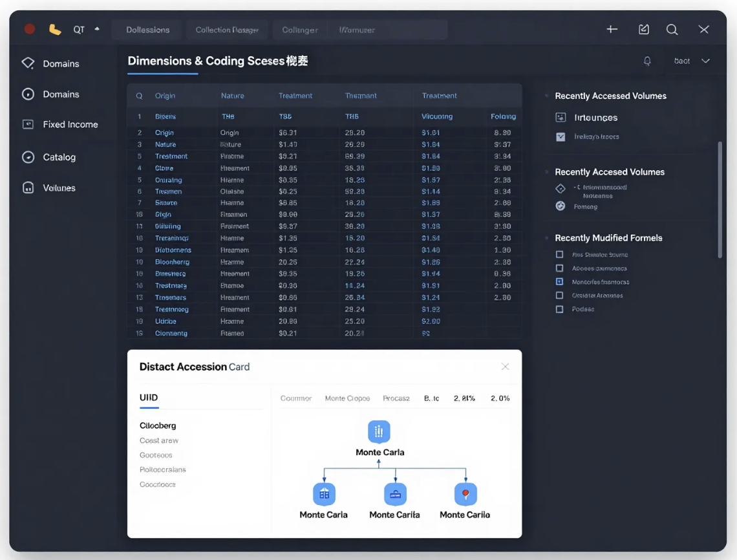
Task: Open the search magnifier in top bar
Action: 672,29
